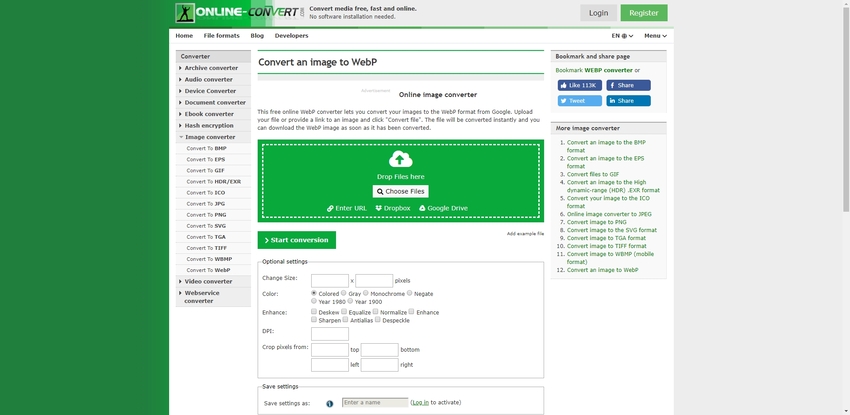850x415 pixels.
Task: Click the info icon next to Save settings
Action: click(329, 403)
